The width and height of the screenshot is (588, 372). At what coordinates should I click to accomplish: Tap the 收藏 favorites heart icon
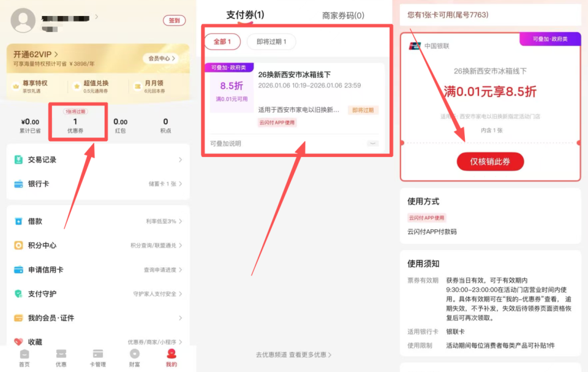tap(17, 342)
